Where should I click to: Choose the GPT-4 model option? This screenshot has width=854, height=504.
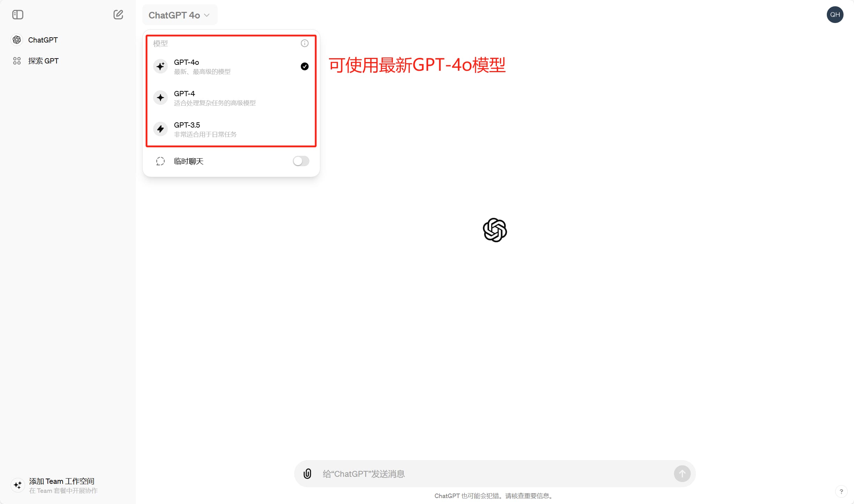pos(231,98)
